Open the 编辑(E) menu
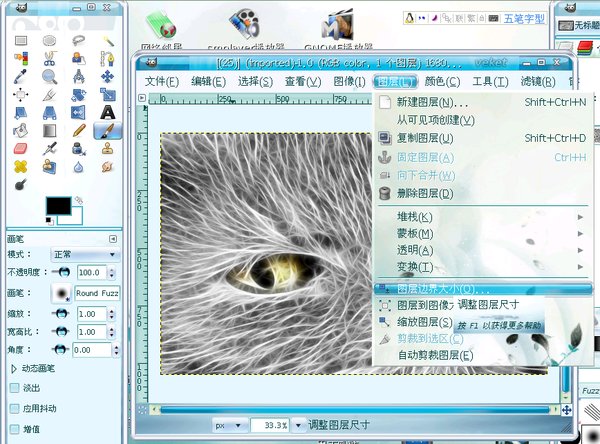600x444 pixels. (x=209, y=82)
